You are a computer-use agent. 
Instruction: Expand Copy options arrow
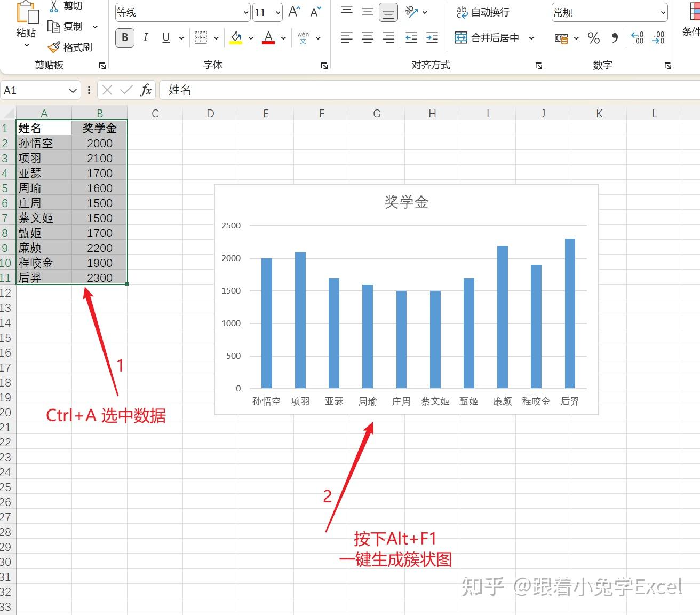pyautogui.click(x=95, y=27)
